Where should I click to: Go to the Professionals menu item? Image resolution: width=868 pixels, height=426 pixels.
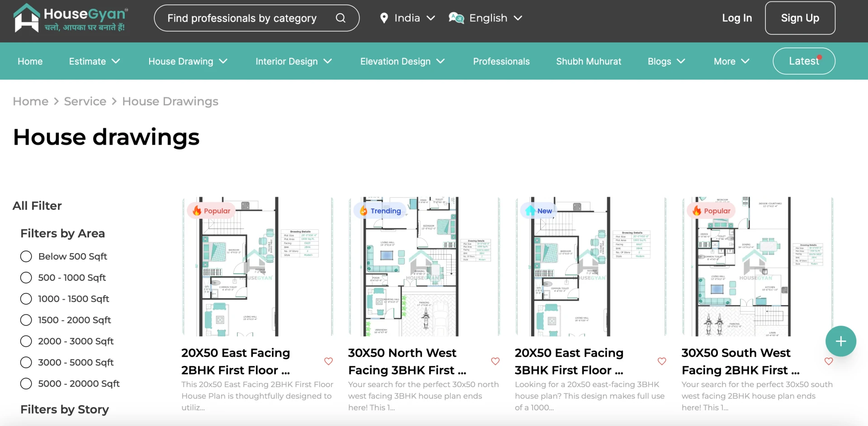(501, 62)
